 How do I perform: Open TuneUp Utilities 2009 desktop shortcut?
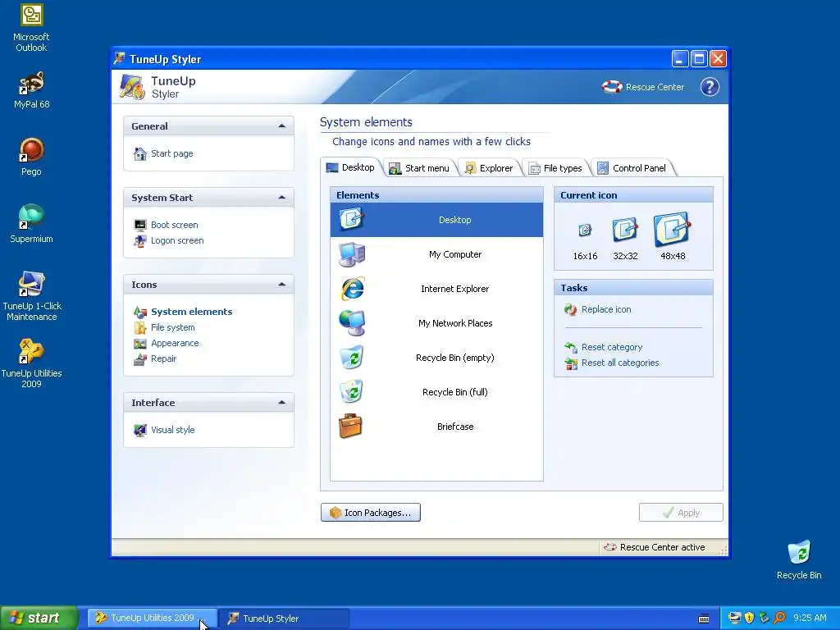tap(31, 363)
